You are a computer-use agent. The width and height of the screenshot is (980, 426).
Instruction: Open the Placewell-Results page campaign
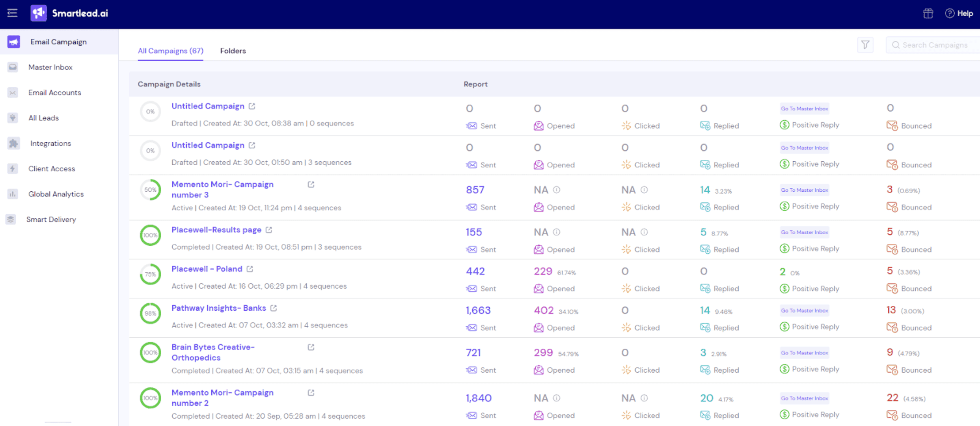click(216, 230)
